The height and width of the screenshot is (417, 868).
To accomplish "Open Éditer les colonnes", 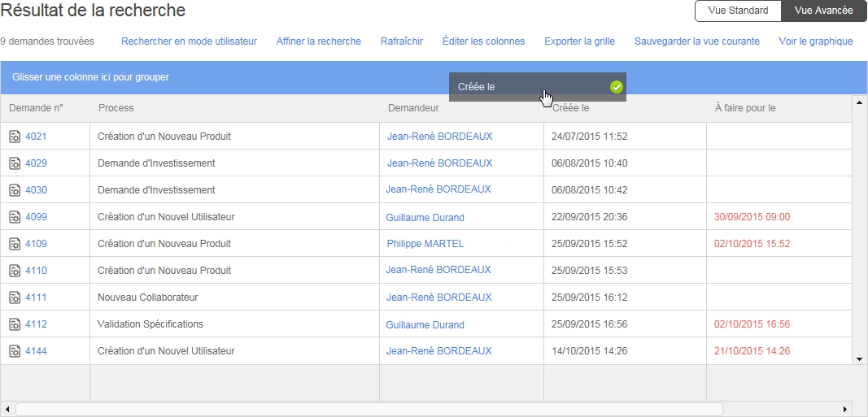I will pyautogui.click(x=483, y=41).
